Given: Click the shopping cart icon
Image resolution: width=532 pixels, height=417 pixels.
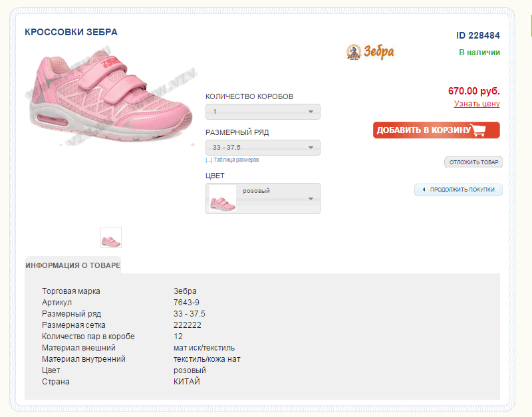Looking at the screenshot, I should coord(479,130).
